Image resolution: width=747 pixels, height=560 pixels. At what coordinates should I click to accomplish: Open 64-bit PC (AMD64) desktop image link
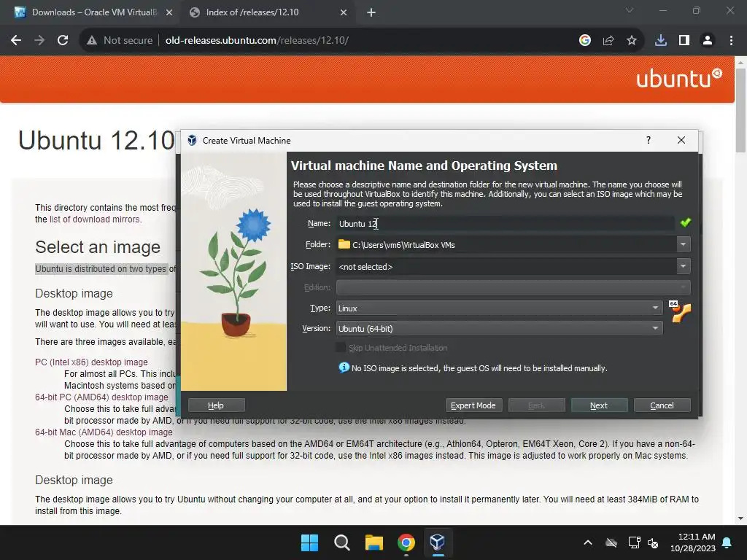point(101,397)
